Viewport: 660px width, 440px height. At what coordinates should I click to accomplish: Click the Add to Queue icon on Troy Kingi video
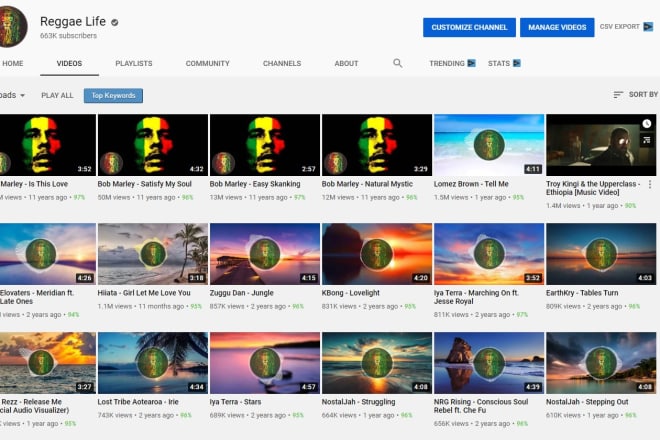[647, 140]
